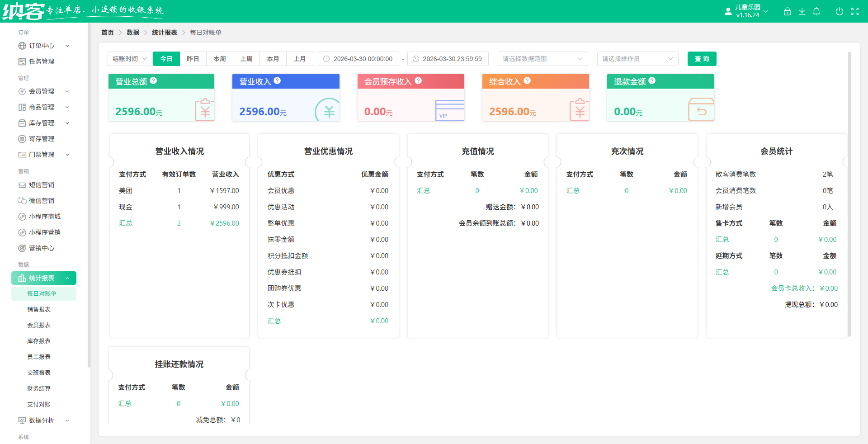
Task: Click the 微信营销 WeChat marketing icon
Action: pyautogui.click(x=22, y=201)
